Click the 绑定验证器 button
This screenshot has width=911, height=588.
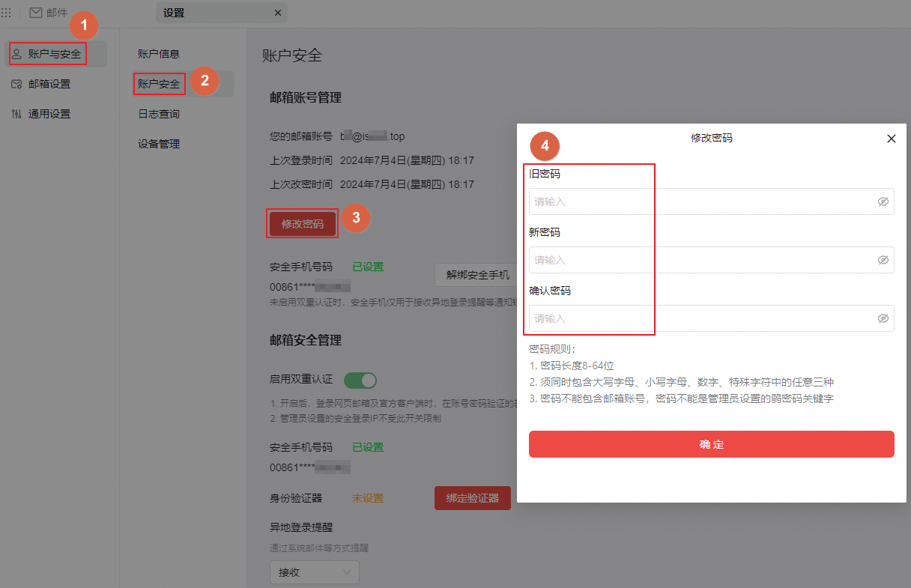click(473, 498)
